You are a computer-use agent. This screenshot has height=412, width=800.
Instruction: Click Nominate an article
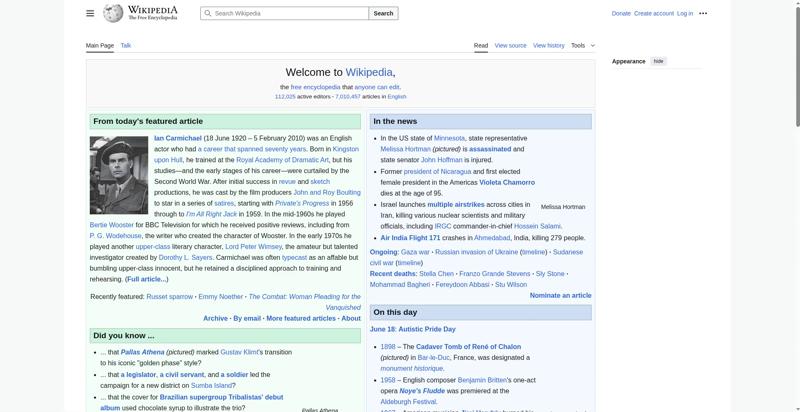[x=560, y=295]
